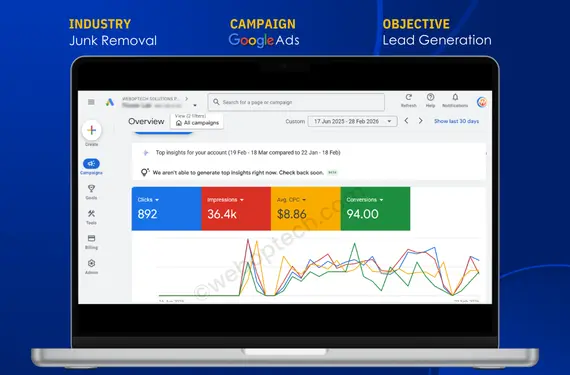Click the Refresh icon
This screenshot has width=570, height=375.
coord(409,97)
